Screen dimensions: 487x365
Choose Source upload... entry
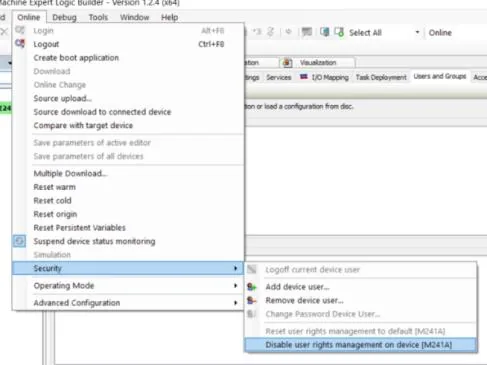coord(128,98)
